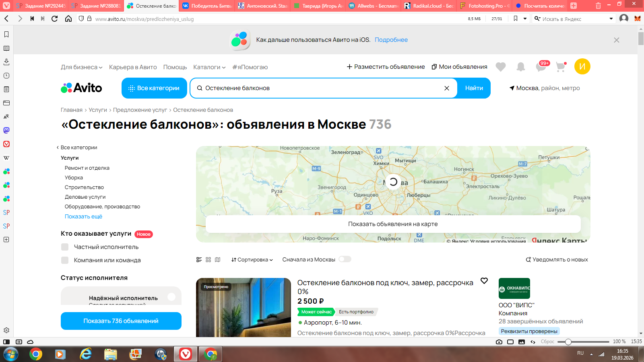Open the Reading List side panel
The height and width of the screenshot is (362, 644).
[6, 48]
